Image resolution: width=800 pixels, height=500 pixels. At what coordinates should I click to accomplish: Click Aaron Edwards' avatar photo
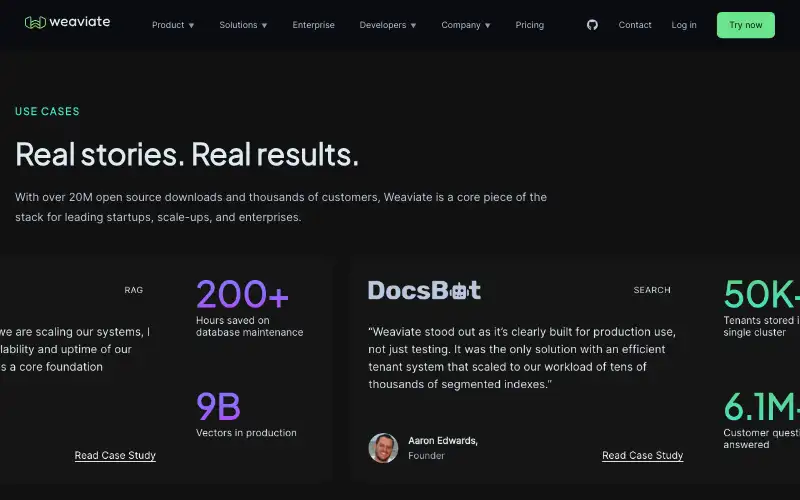click(x=383, y=448)
